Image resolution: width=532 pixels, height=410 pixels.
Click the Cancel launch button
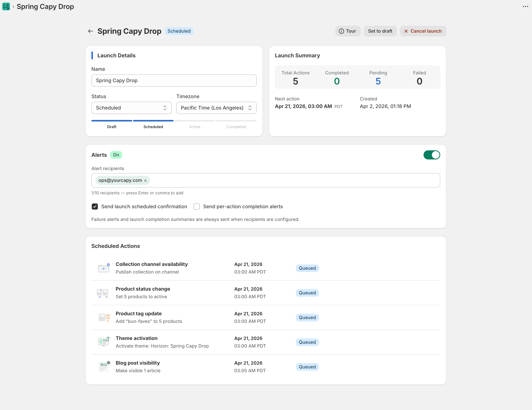423,31
